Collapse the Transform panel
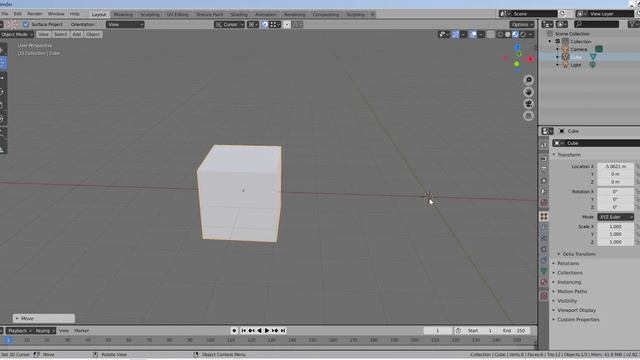This screenshot has height=360, width=640. coord(569,155)
